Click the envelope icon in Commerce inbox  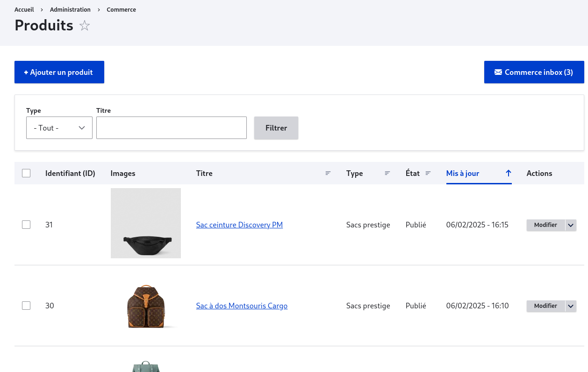click(x=498, y=72)
